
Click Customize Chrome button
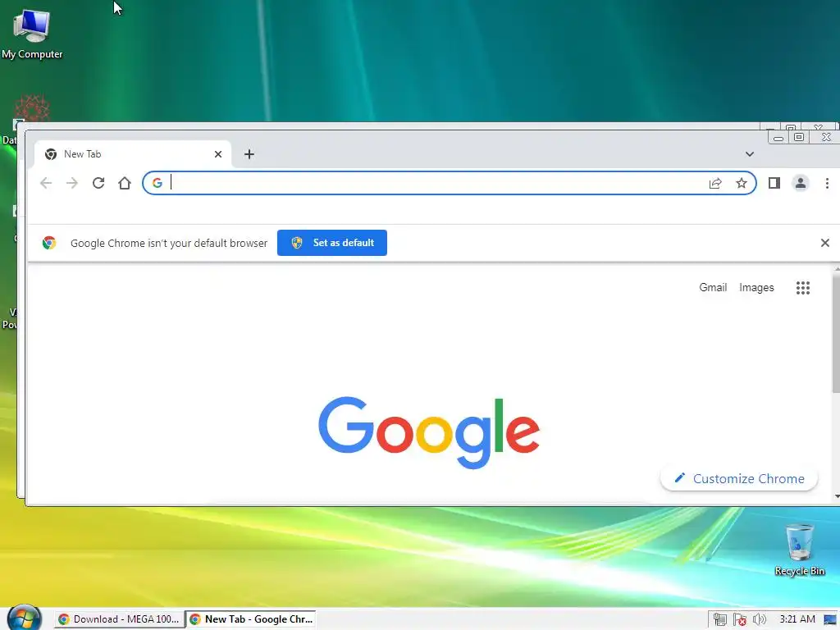(739, 478)
